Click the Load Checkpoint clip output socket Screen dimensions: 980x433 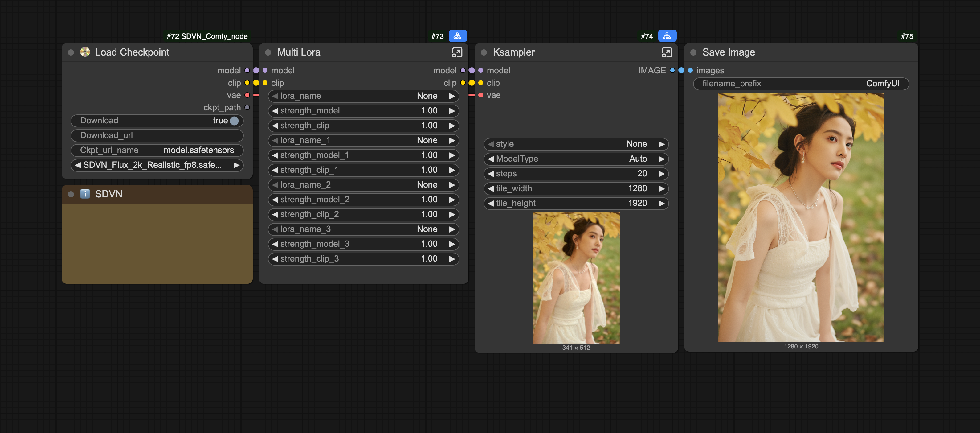(x=247, y=83)
